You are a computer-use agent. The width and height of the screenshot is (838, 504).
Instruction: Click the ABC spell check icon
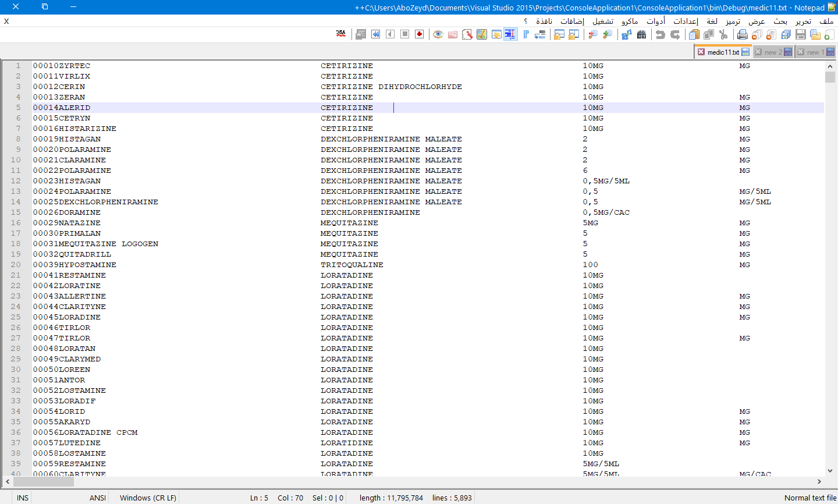click(x=341, y=34)
